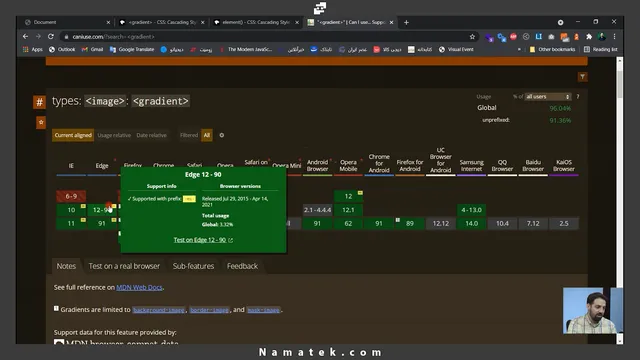
Task: Bookmark this page with the address bar star
Action: pyautogui.click(x=472, y=37)
